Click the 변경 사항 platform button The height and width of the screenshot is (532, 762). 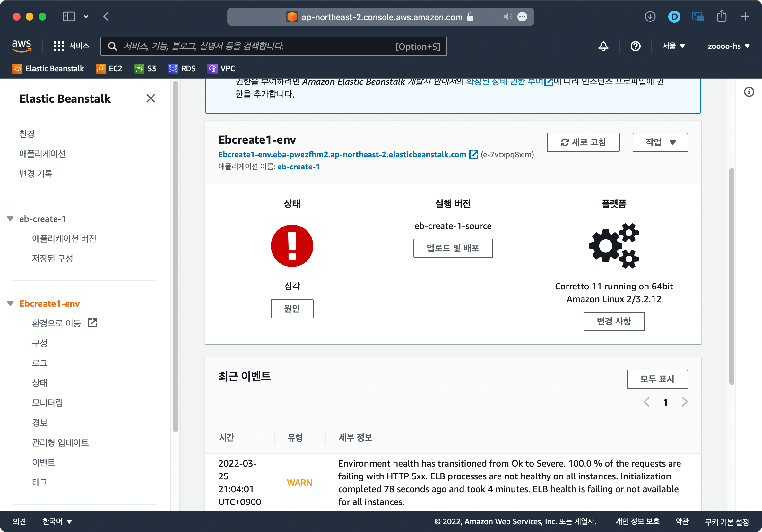click(x=614, y=322)
